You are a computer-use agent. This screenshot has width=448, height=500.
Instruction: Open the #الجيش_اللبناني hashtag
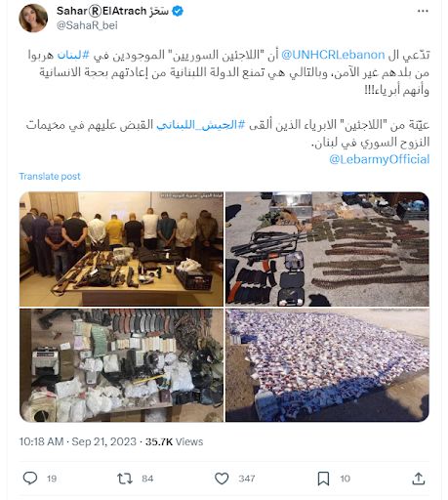coord(200,125)
